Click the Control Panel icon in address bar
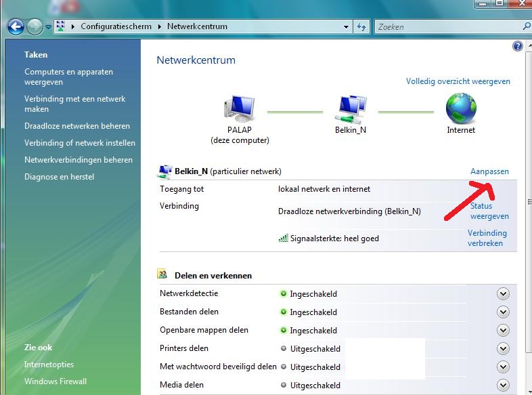The image size is (532, 395). 61,26
